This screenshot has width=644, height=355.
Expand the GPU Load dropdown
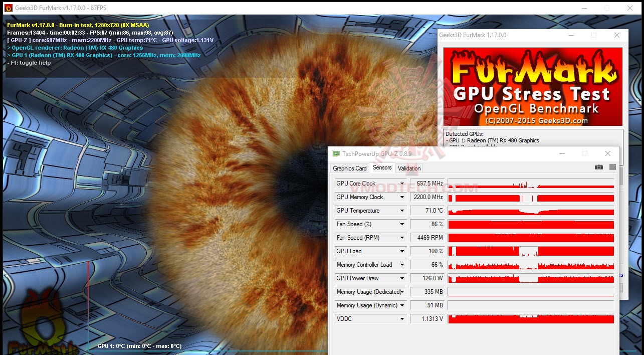[x=402, y=251]
